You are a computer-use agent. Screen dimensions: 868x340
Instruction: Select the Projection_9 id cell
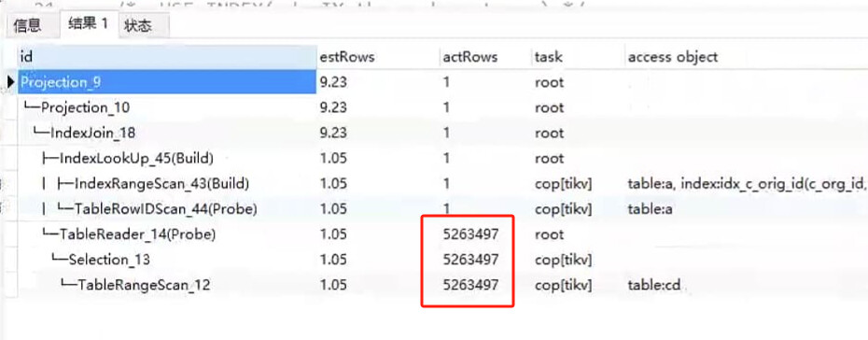pyautogui.click(x=167, y=82)
